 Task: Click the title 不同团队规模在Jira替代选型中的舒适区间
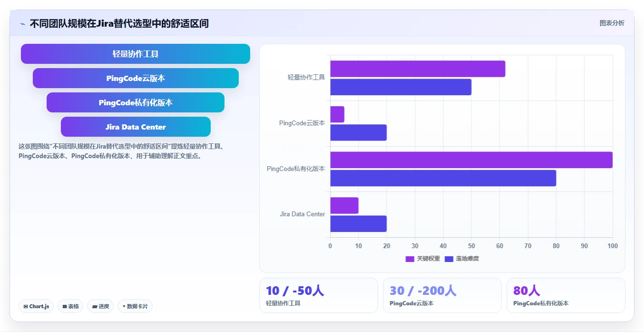pos(119,23)
